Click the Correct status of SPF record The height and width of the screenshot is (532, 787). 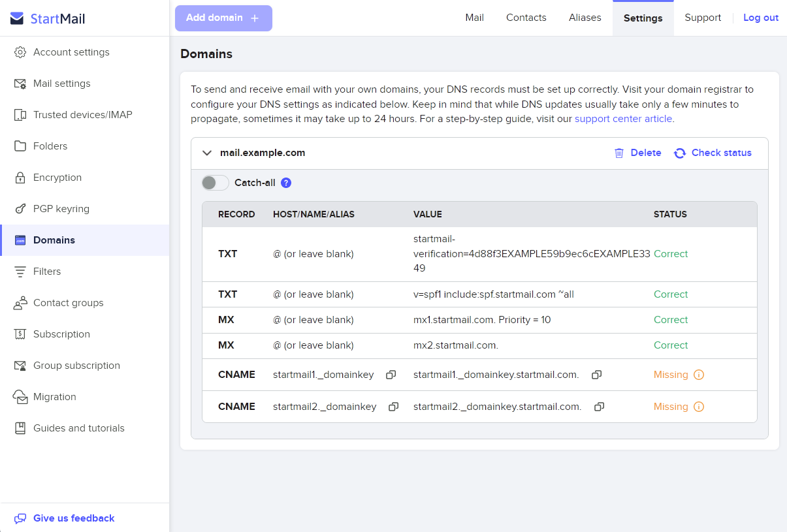(671, 294)
